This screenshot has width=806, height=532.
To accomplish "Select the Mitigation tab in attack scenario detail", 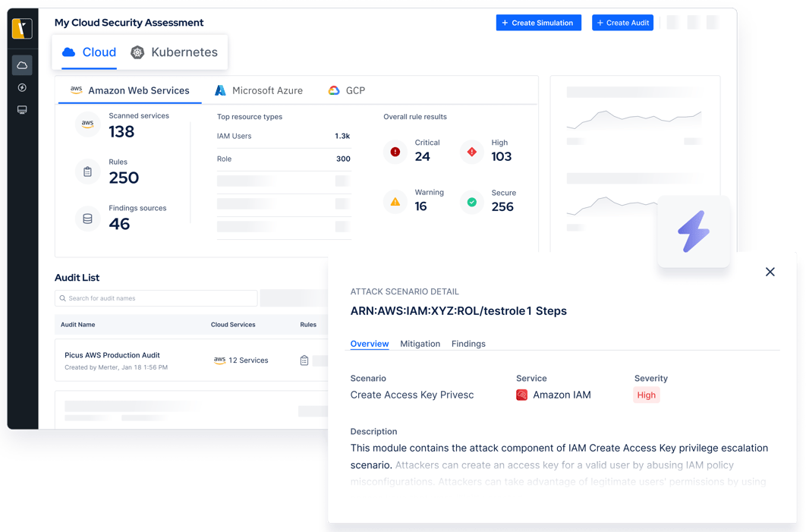I will [420, 344].
